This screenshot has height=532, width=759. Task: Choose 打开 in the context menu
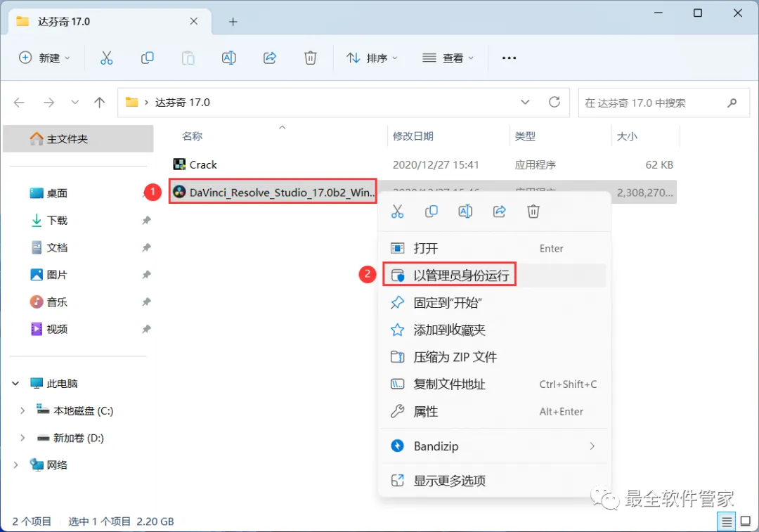(494, 248)
